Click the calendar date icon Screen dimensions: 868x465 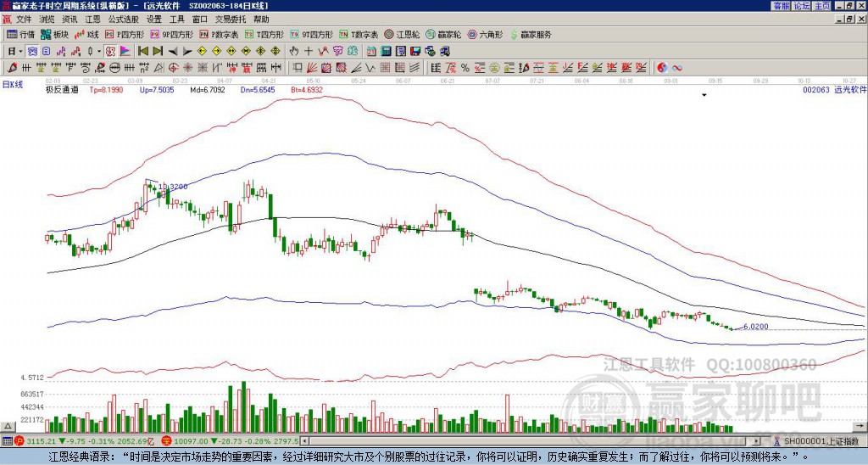371,52
